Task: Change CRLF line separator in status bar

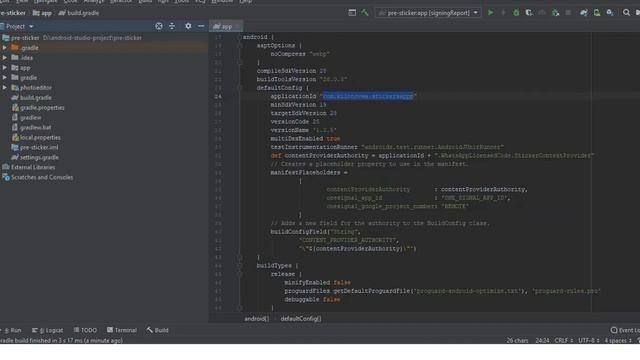Action: click(563, 340)
